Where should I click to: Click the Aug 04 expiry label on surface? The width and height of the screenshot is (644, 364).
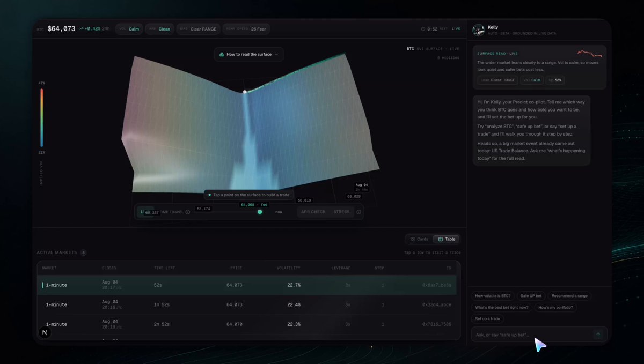tap(361, 184)
